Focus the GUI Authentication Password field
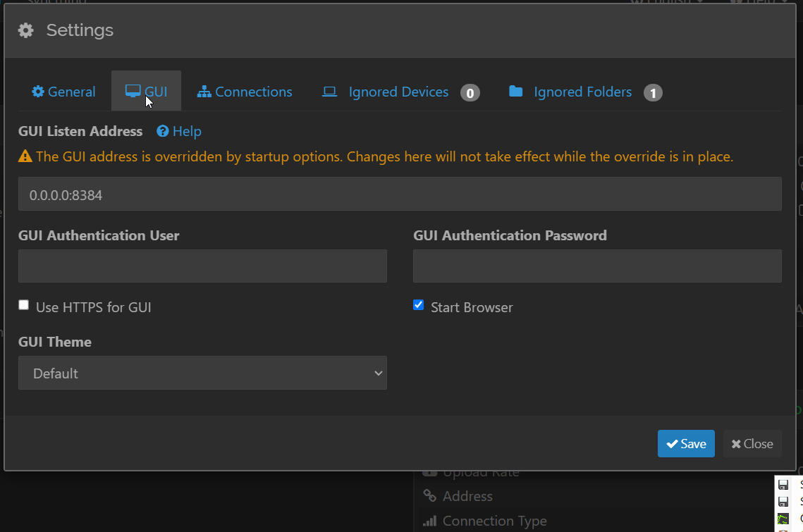Viewport: 803px width, 532px height. 597,266
